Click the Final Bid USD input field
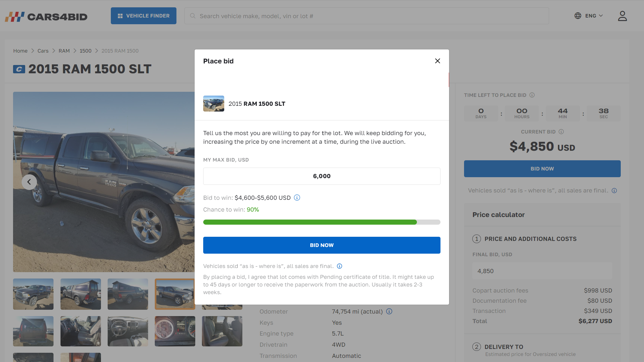Image resolution: width=644 pixels, height=362 pixels. pyautogui.click(x=542, y=271)
